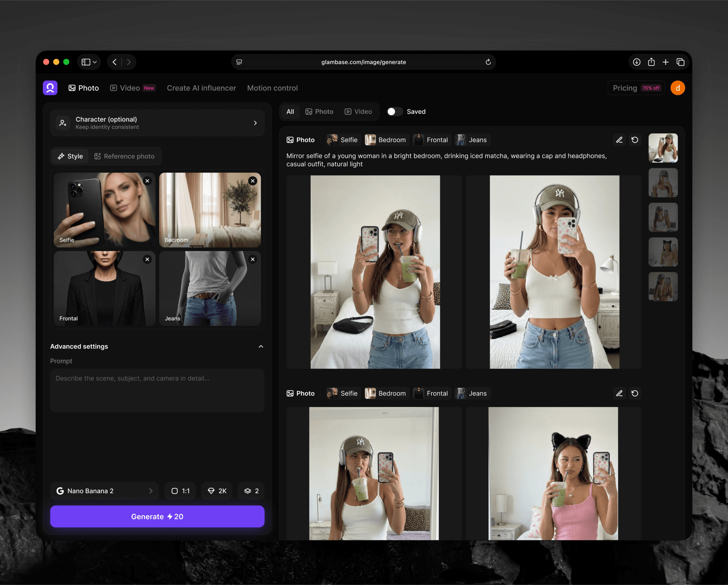Switch to the Reference photo tab
This screenshot has width=728, height=585.
(x=125, y=156)
